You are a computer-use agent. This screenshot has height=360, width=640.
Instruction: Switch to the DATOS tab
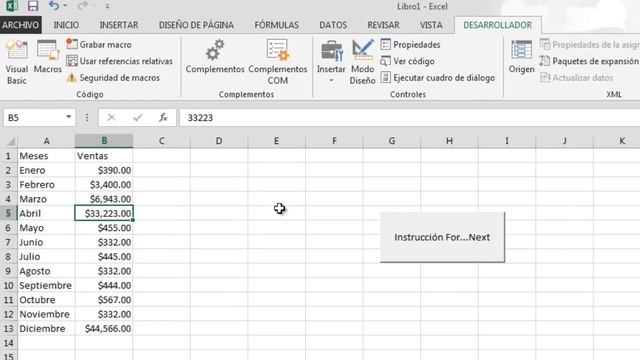pos(333,25)
